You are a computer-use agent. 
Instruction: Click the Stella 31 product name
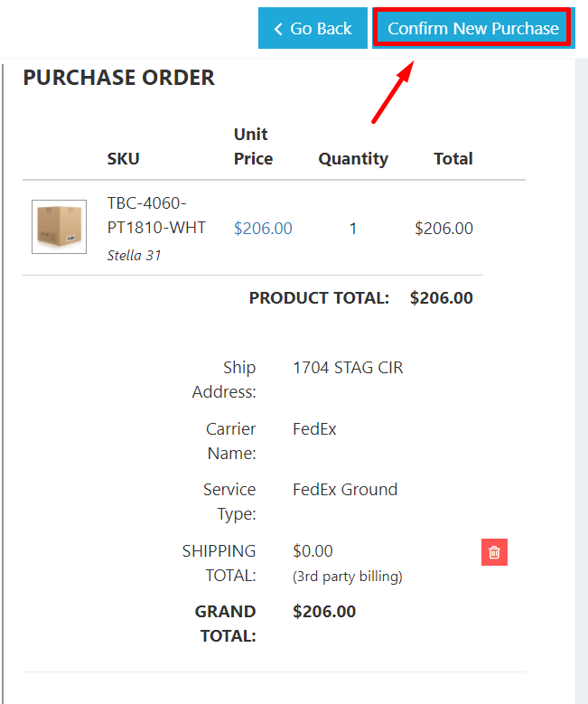pos(134,255)
